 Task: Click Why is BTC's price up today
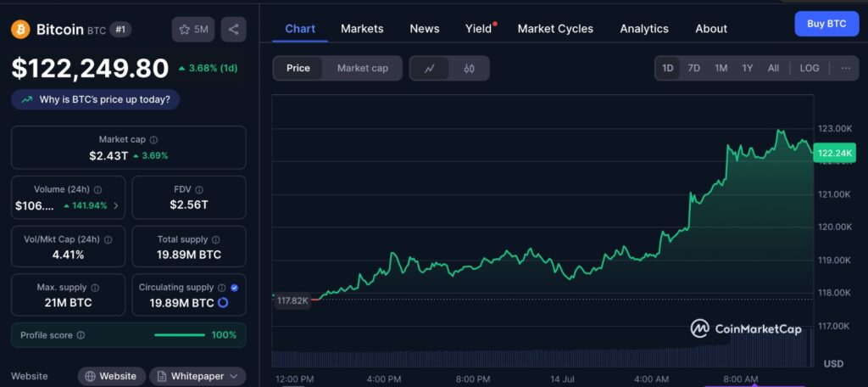[95, 100]
